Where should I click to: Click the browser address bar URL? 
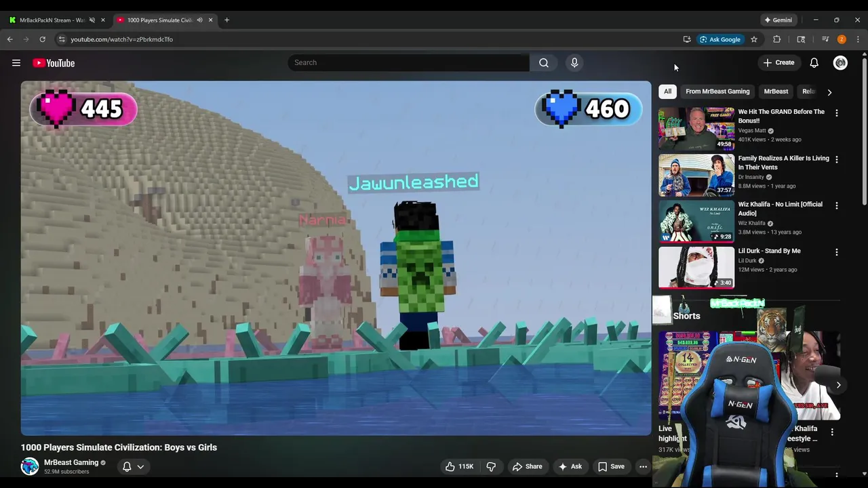(121, 39)
